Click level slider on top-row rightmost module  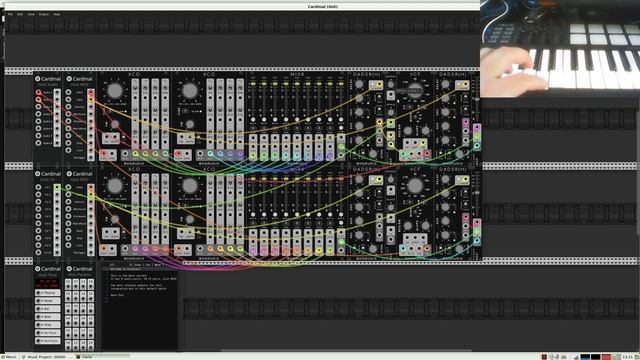point(477,100)
